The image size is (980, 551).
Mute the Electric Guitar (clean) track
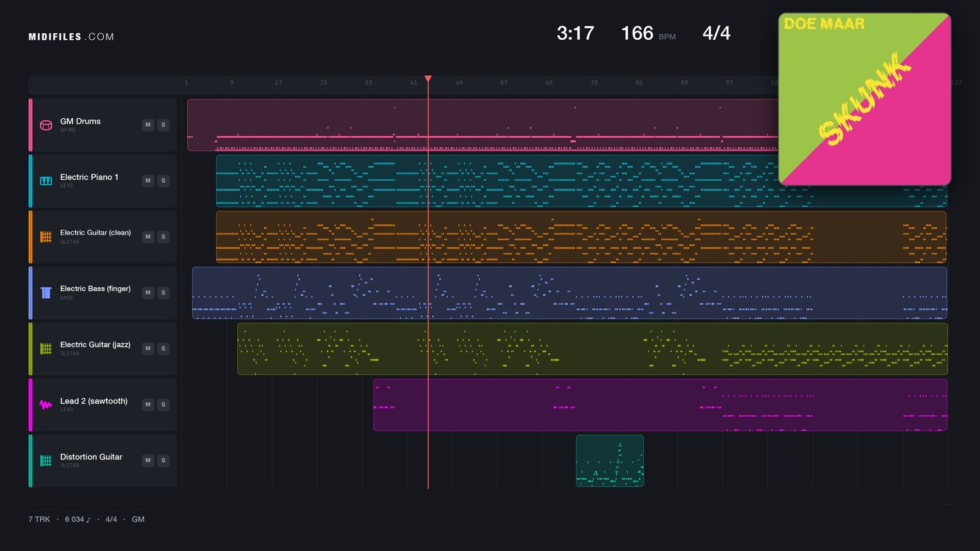tap(148, 237)
